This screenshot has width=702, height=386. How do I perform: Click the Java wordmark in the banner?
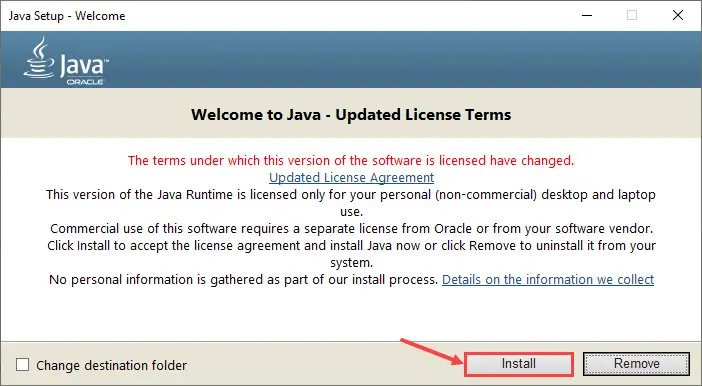[84, 66]
